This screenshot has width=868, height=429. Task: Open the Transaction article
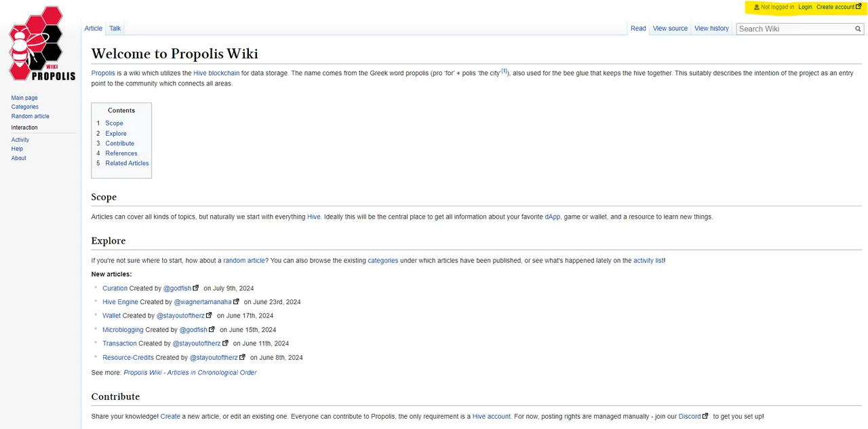tap(119, 343)
